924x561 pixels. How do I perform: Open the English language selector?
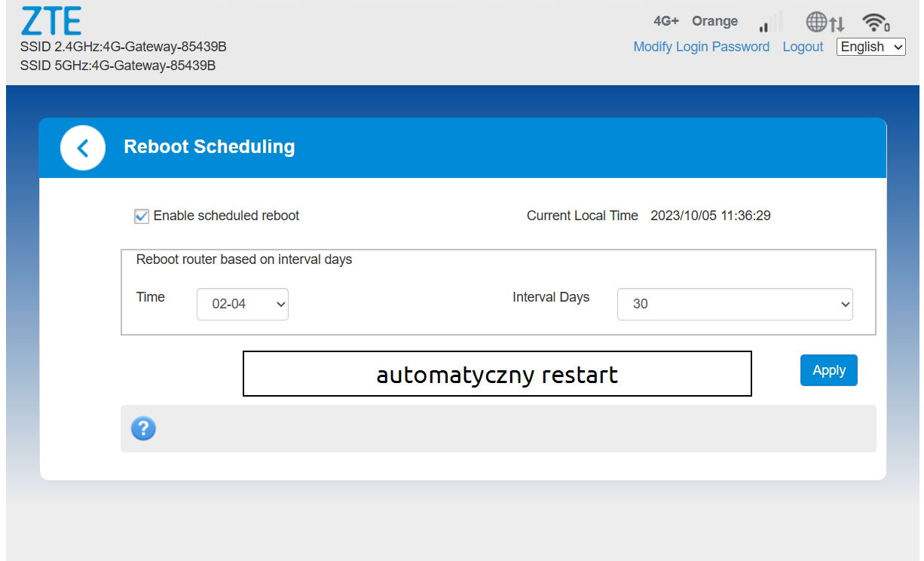[870, 47]
